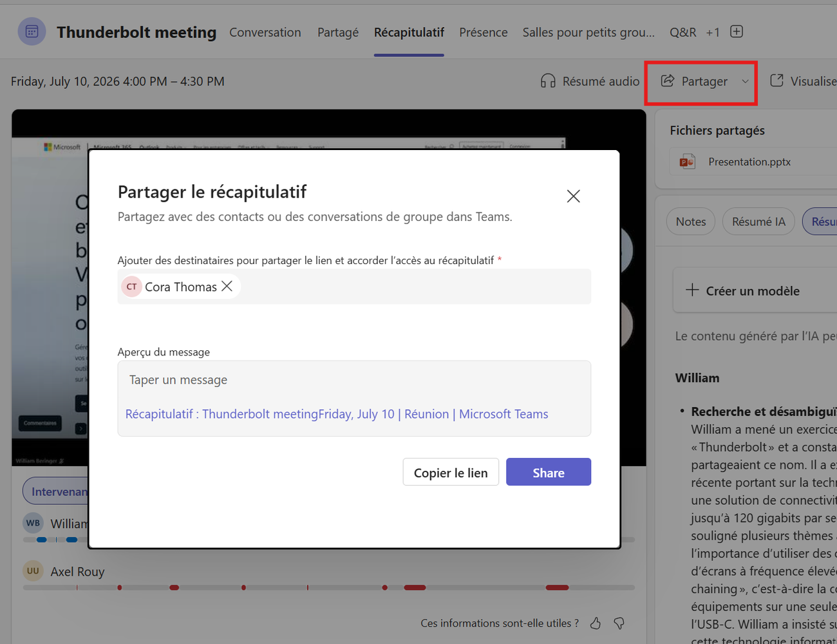Viewport: 837px width, 644px height.
Task: Click 'Ces informations sont-elle utiles ?' text
Action: tap(500, 623)
